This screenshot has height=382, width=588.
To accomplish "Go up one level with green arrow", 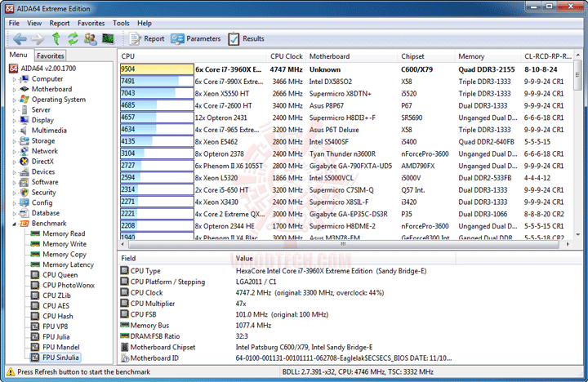I will click(x=56, y=38).
